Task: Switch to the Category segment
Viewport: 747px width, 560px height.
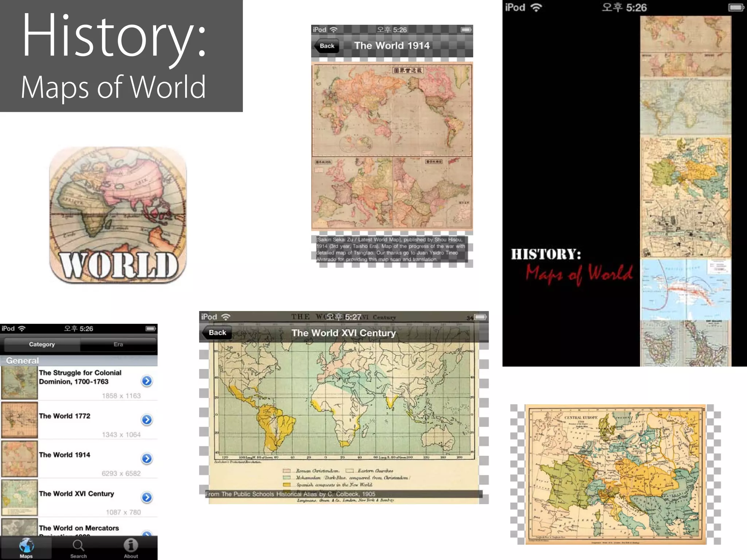Action: click(x=42, y=344)
